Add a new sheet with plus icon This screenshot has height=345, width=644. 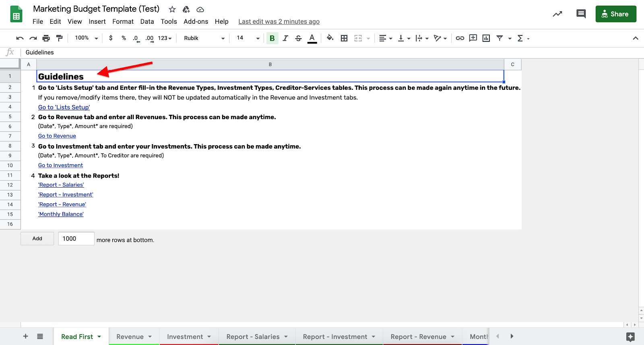coord(25,336)
